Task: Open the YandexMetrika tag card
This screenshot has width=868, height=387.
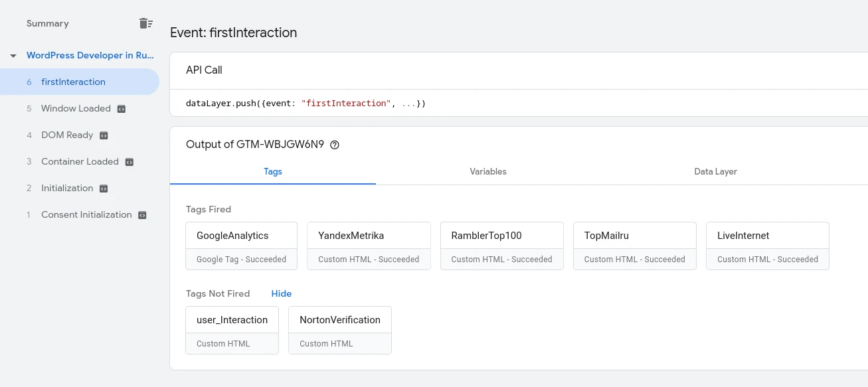Action: [x=369, y=246]
